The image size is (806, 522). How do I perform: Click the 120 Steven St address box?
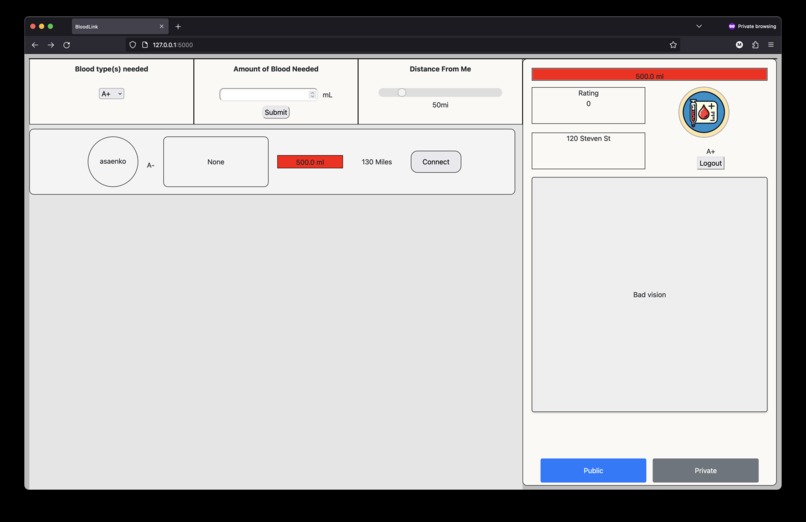coord(588,151)
